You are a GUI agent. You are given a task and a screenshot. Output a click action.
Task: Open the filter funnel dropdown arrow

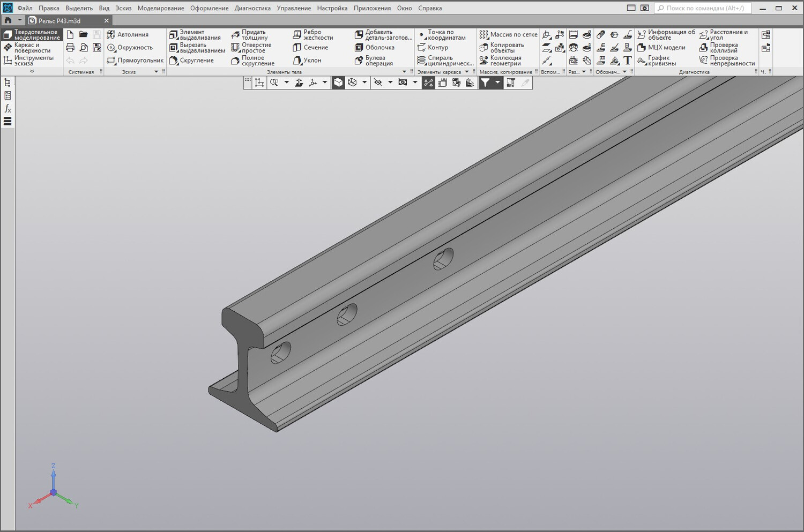(497, 83)
